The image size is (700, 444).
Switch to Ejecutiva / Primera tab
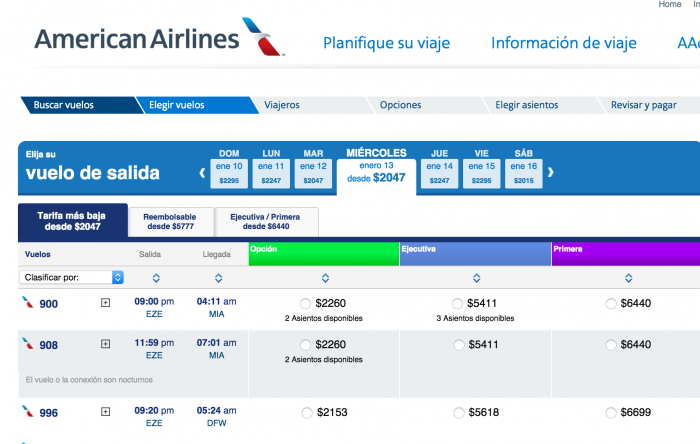(266, 222)
